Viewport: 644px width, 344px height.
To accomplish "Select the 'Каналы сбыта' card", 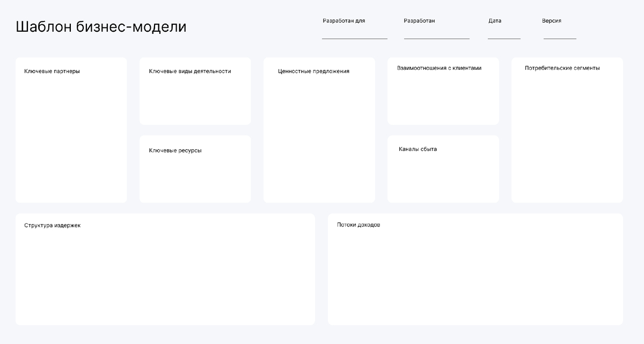I will pos(443,169).
